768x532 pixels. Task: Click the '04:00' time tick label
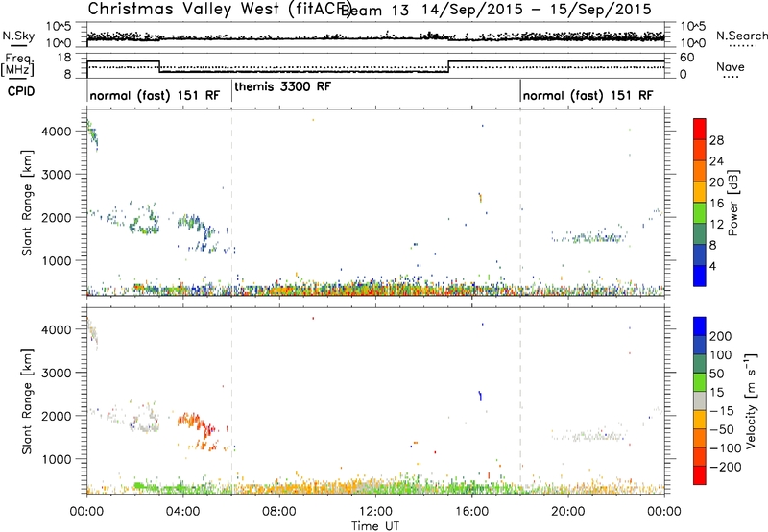[x=183, y=512]
